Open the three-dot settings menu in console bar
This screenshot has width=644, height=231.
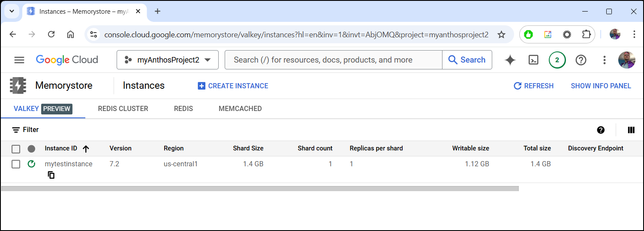(604, 60)
